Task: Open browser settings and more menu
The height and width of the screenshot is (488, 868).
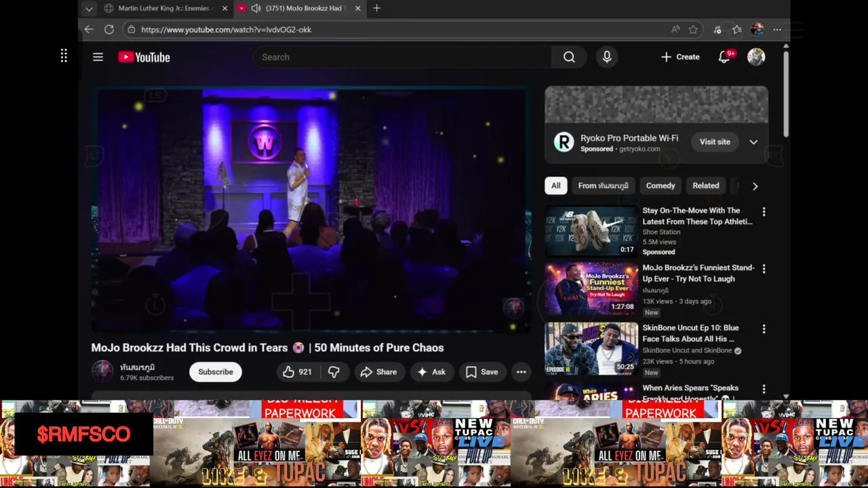Action: pos(777,29)
